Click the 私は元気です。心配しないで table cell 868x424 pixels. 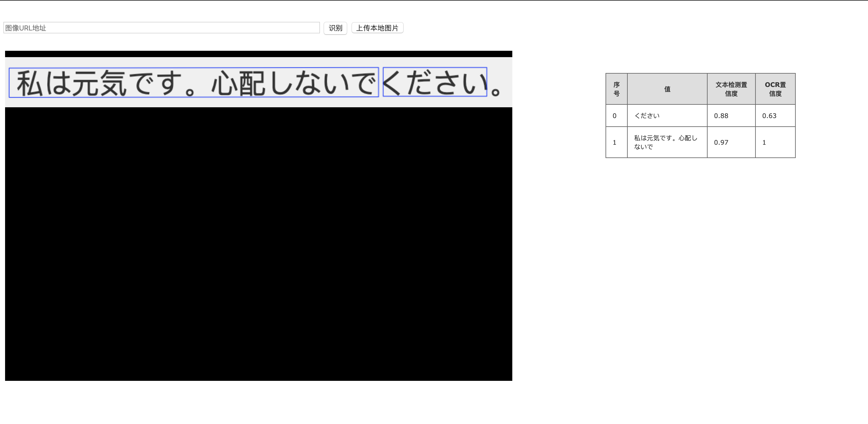click(667, 142)
